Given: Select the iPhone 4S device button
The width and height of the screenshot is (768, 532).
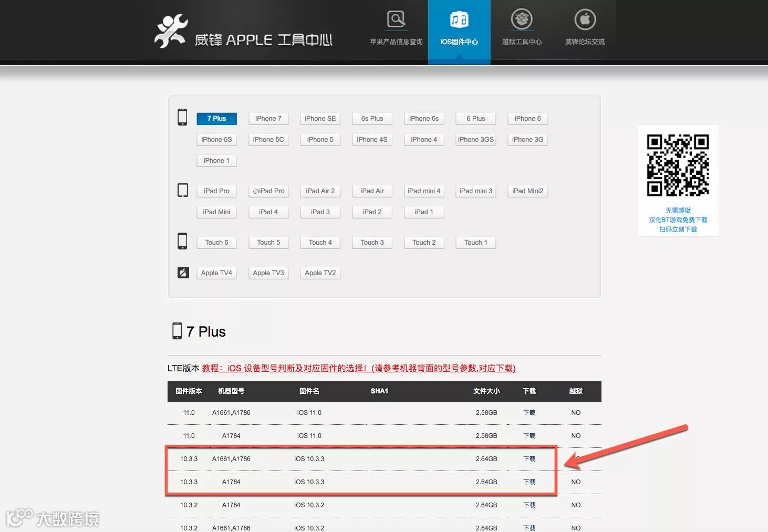Looking at the screenshot, I should pos(372,140).
